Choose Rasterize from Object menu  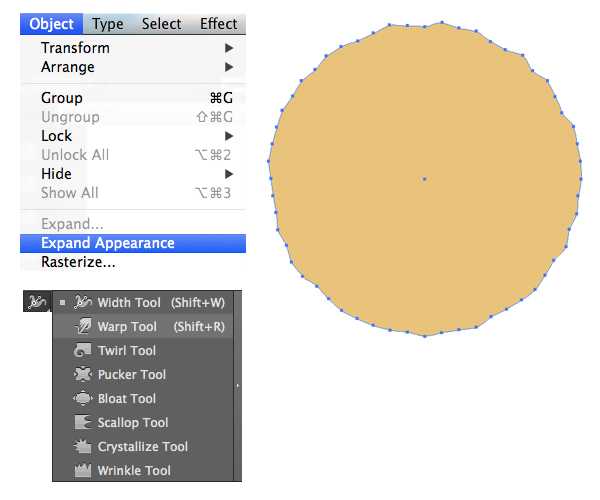[x=78, y=262]
